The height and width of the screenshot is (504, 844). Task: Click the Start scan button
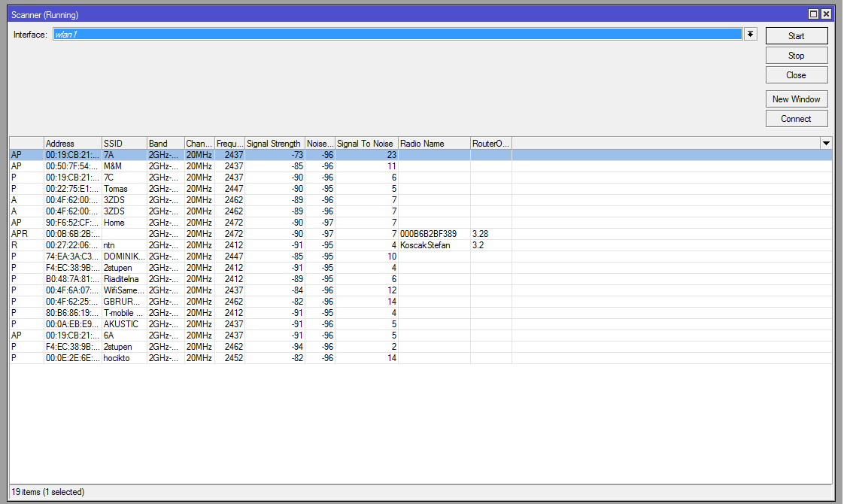pyautogui.click(x=796, y=36)
